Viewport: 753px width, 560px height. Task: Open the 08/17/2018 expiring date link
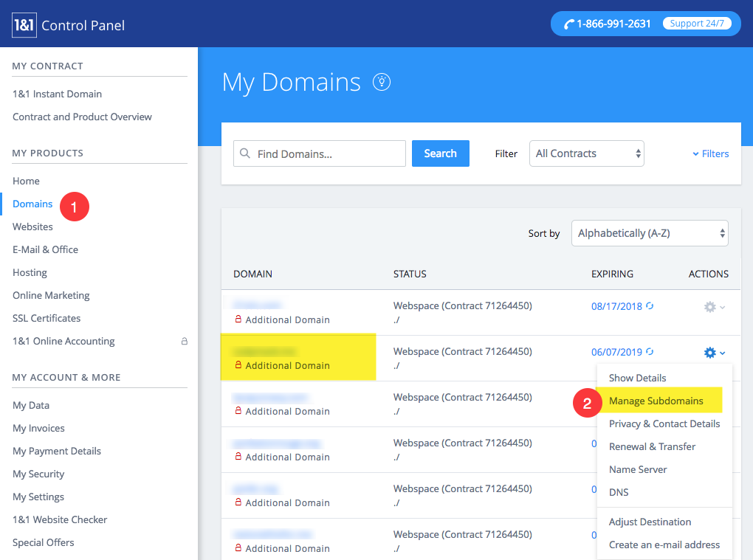(x=616, y=306)
